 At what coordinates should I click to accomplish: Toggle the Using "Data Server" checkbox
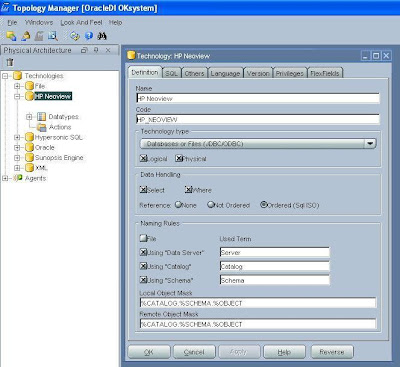[143, 252]
